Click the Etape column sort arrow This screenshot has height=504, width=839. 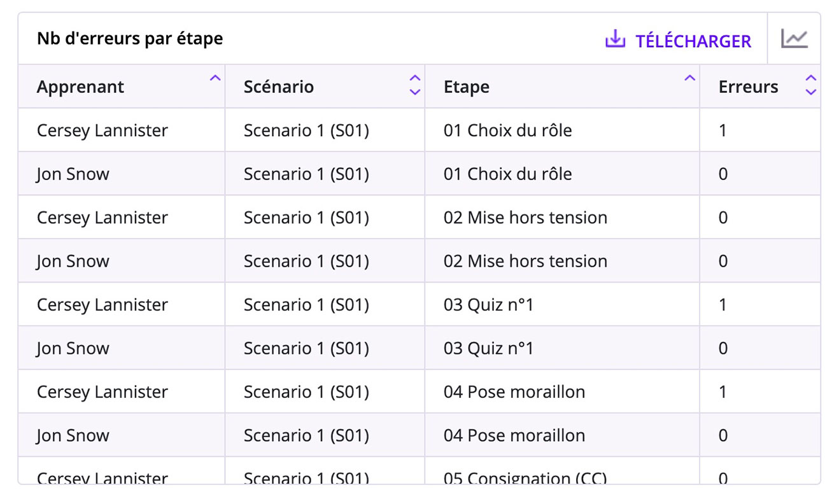coord(689,78)
